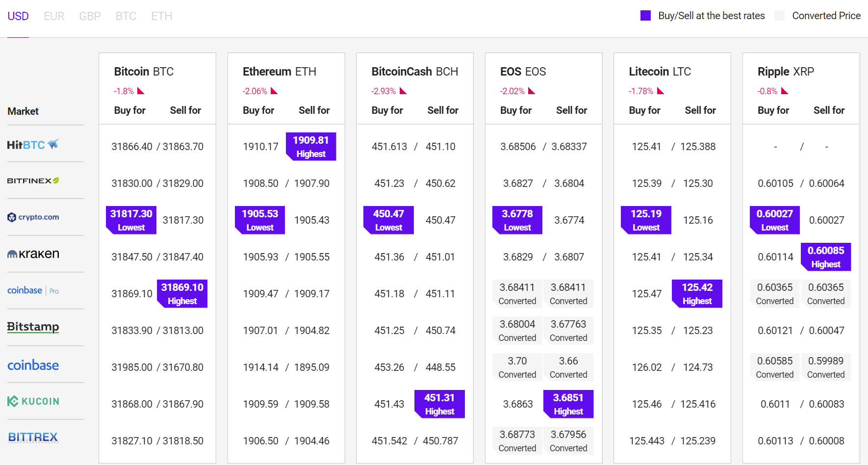Screen dimensions: 868x465
Task: Click BitcoinCash Coinbase buy price 453.26
Action: click(389, 367)
